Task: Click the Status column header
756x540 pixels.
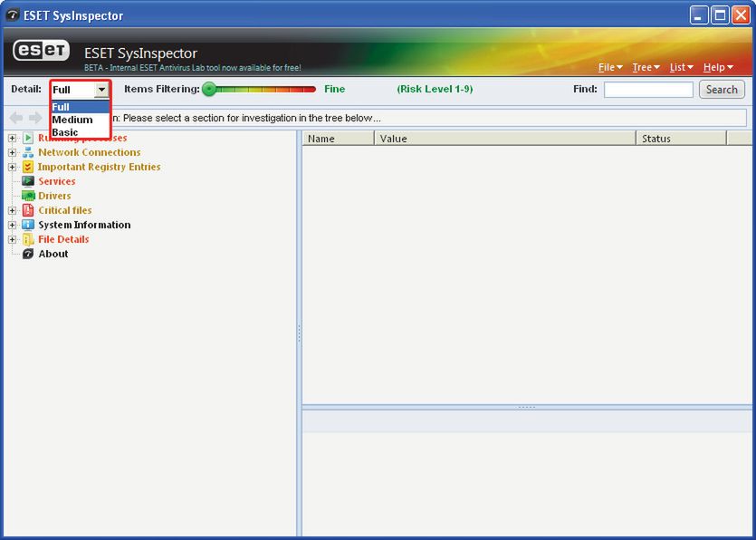Action: 681,139
